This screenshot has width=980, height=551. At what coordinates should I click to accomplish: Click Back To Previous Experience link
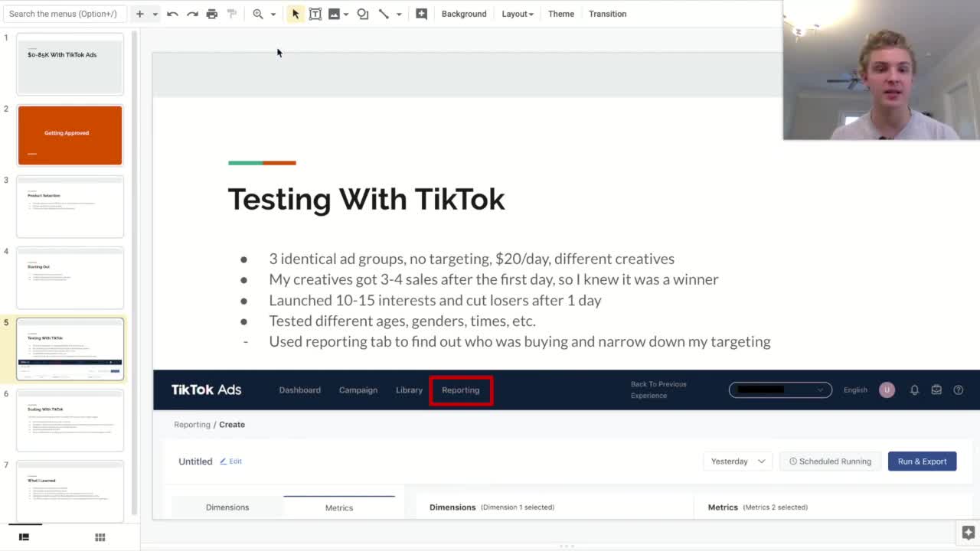tap(658, 390)
